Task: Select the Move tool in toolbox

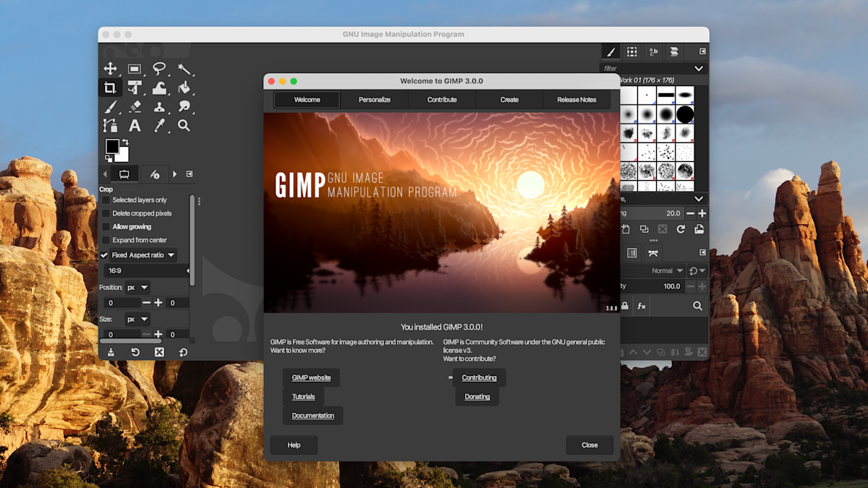Action: tap(110, 69)
